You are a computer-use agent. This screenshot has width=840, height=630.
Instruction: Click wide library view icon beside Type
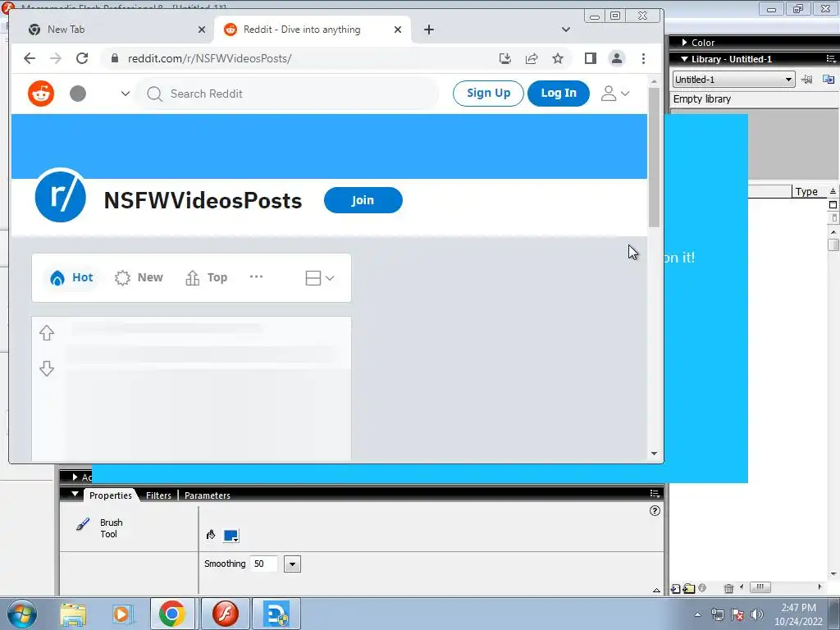coord(833,204)
